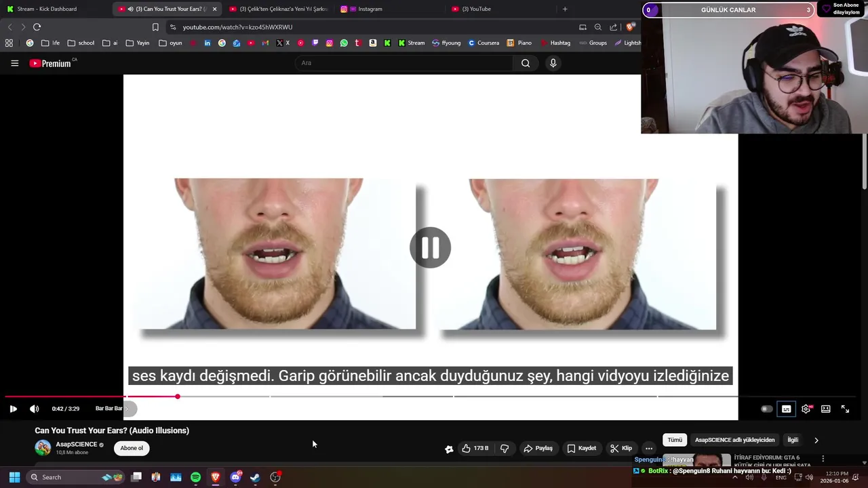
Task: Toggle subtitles with the CC button
Action: click(x=786, y=409)
